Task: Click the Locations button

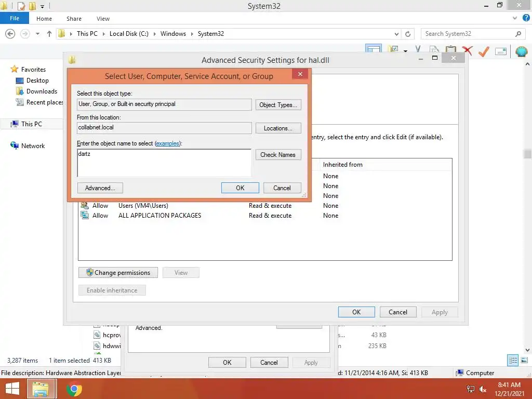Action: point(278,128)
